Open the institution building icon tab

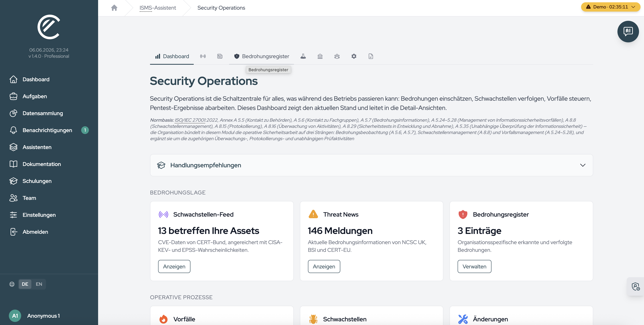320,56
